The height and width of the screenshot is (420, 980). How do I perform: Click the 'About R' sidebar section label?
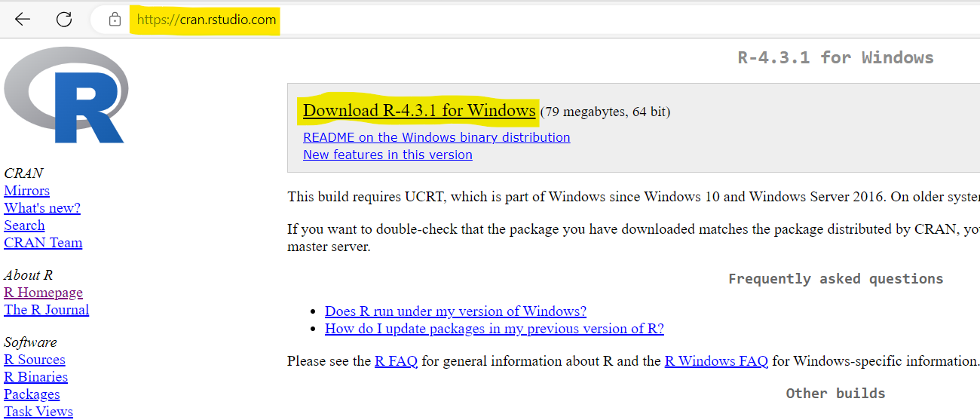[28, 275]
